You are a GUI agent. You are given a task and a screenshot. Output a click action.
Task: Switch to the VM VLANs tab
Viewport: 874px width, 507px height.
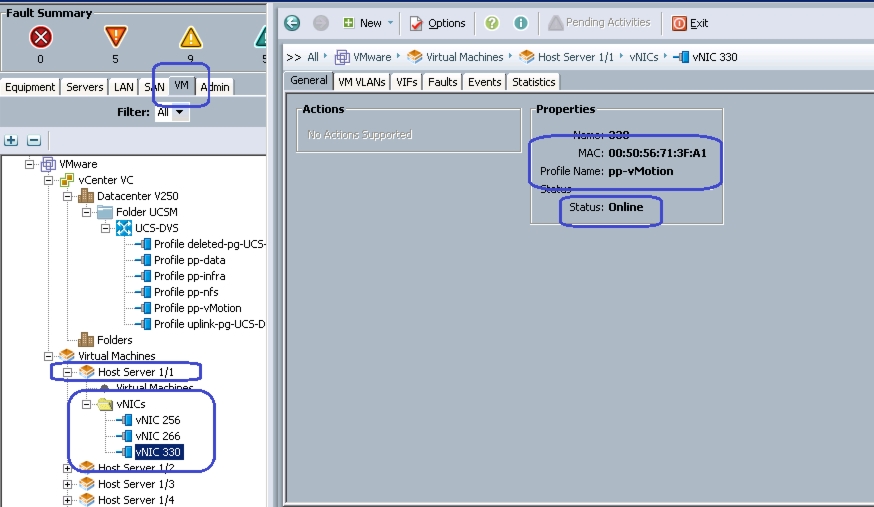(x=362, y=82)
